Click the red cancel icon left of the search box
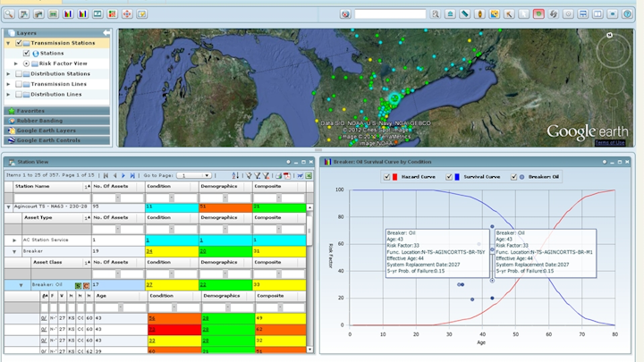 click(x=345, y=14)
